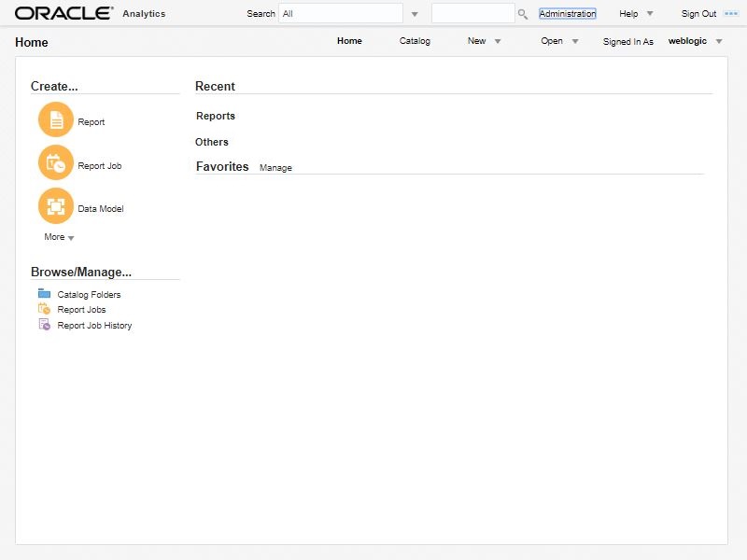This screenshot has height=560, width=747.
Task: Expand the More create options
Action: coord(59,237)
